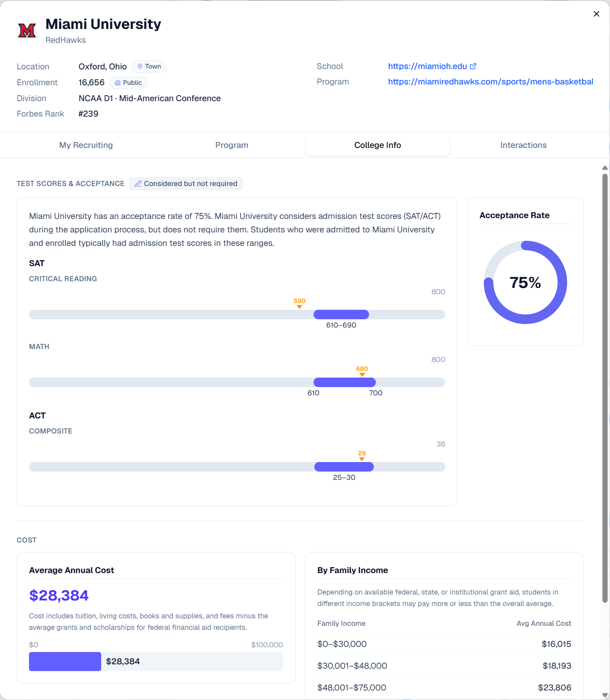The width and height of the screenshot is (610, 700).
Task: Click the orange 680 marker triangle
Action: pos(362,375)
